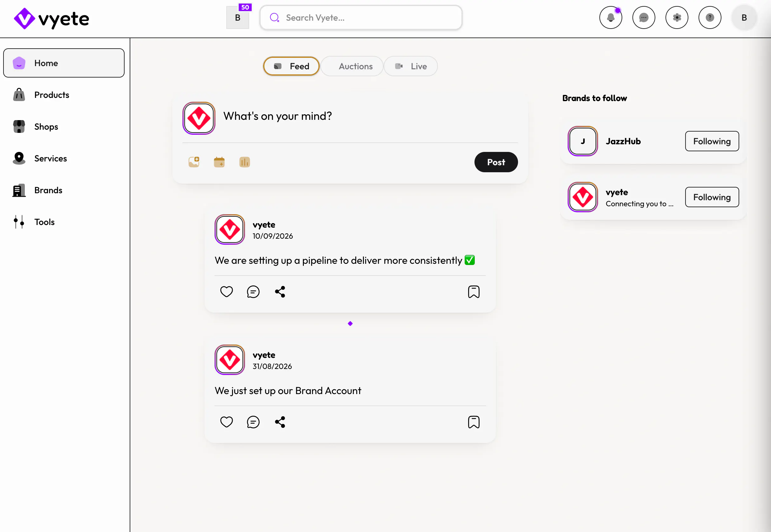Click the Search Vyete field

361,18
